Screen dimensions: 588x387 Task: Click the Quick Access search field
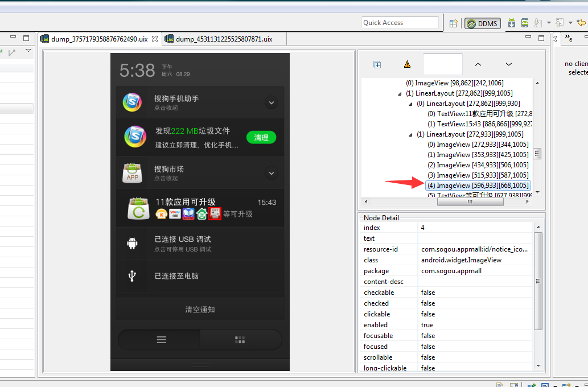pos(400,23)
